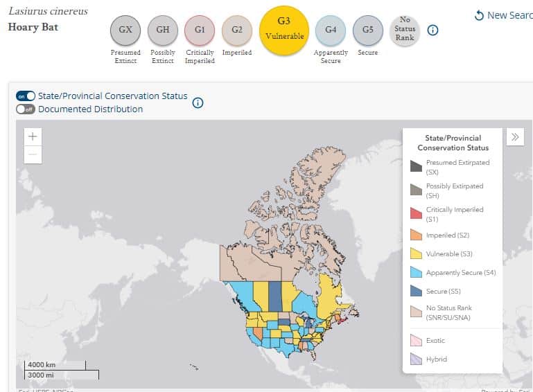Image resolution: width=533 pixels, height=392 pixels.
Task: Turn off State/Provincial Conservation Status toggle
Action: (x=25, y=96)
